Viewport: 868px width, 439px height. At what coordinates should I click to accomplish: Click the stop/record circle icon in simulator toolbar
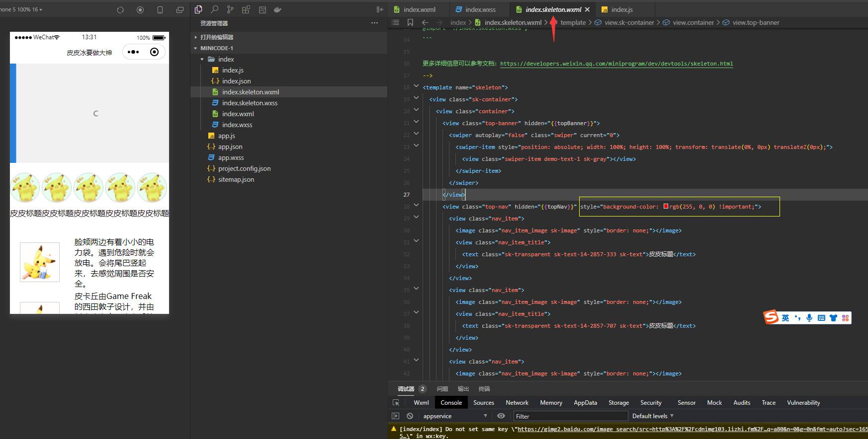140,10
